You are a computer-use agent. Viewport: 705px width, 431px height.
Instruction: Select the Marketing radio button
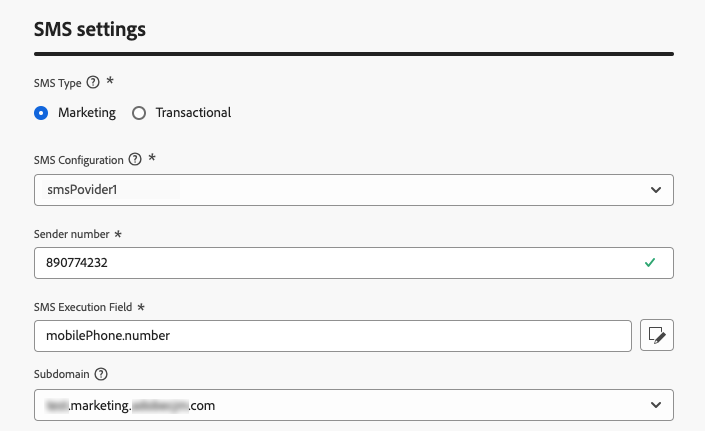41,113
